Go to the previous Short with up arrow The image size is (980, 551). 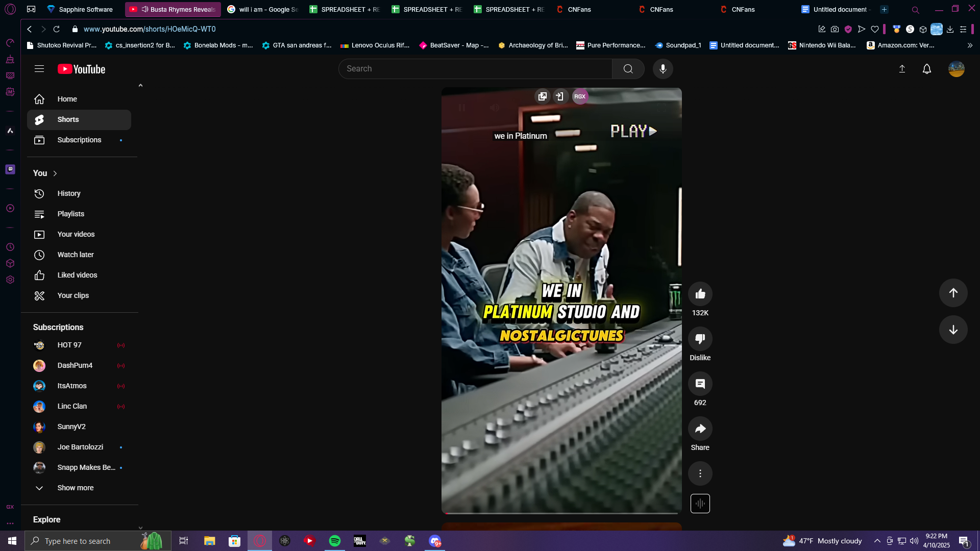coord(952,293)
